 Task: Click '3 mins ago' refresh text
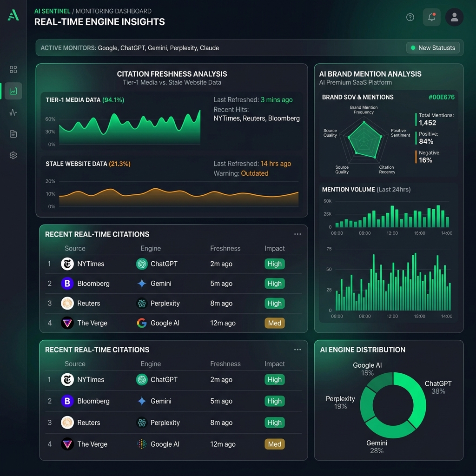tap(277, 99)
